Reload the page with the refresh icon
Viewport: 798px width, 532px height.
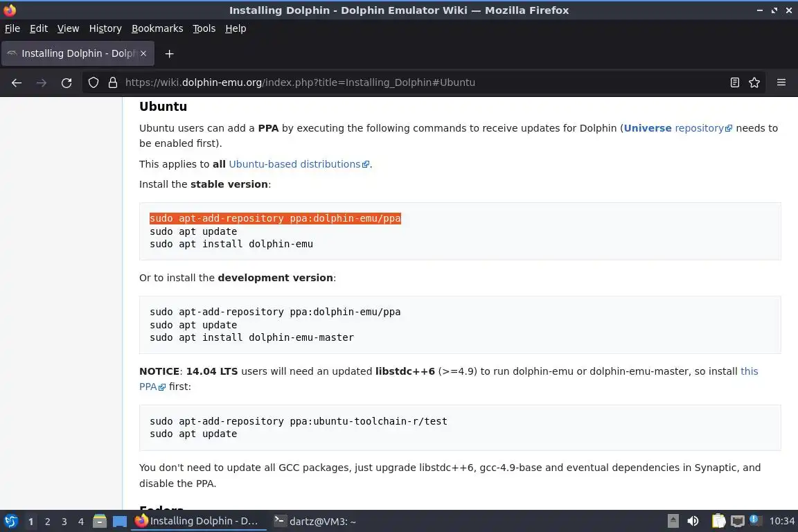(66, 82)
